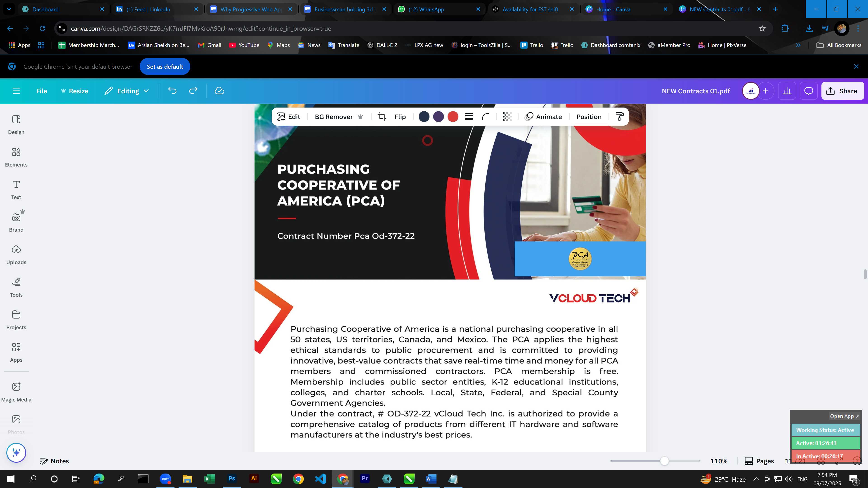
Task: Expand hidden bookmarks chevron
Action: (798, 45)
